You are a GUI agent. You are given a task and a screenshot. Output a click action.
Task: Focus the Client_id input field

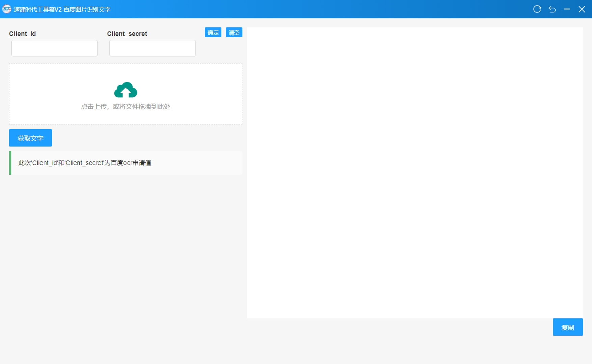pos(55,48)
